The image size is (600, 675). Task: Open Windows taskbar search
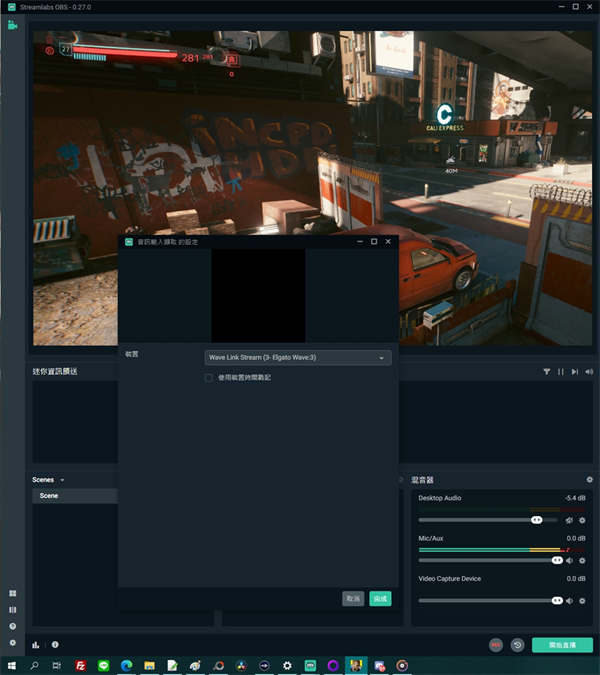pyautogui.click(x=34, y=666)
